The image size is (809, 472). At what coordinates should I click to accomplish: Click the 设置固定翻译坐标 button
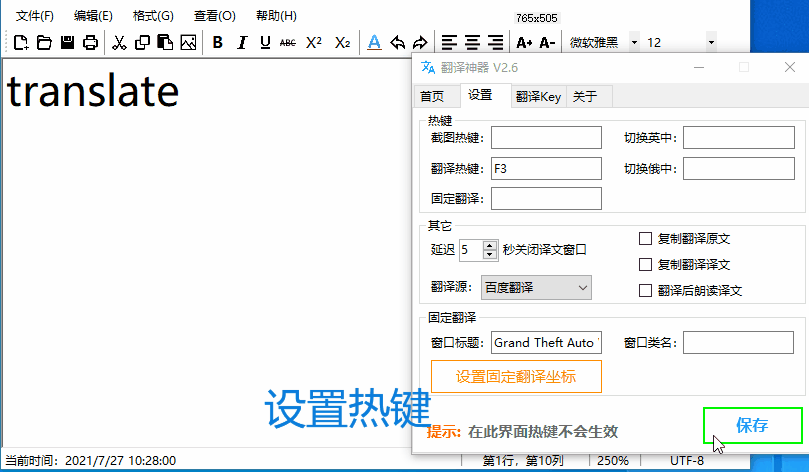coord(516,377)
